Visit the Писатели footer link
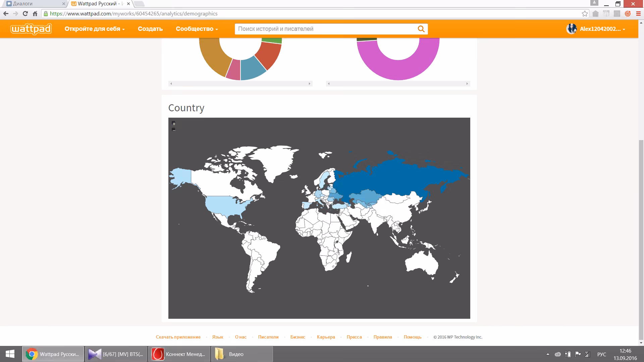Image resolution: width=644 pixels, height=362 pixels. [268, 337]
